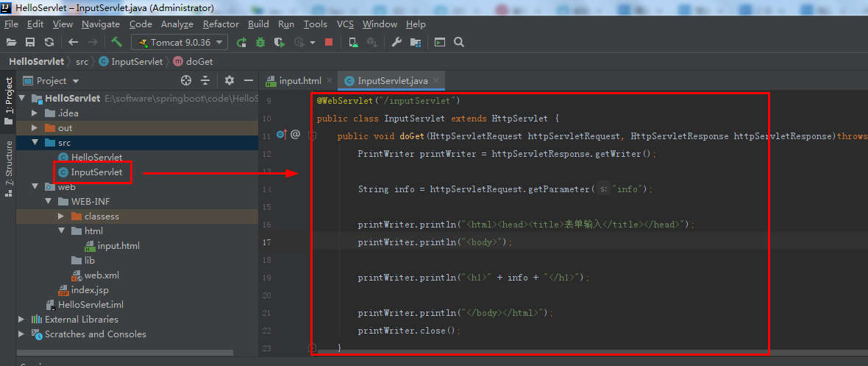868x366 pixels.
Task: Collapse all in the Project panel
Action: [x=205, y=81]
